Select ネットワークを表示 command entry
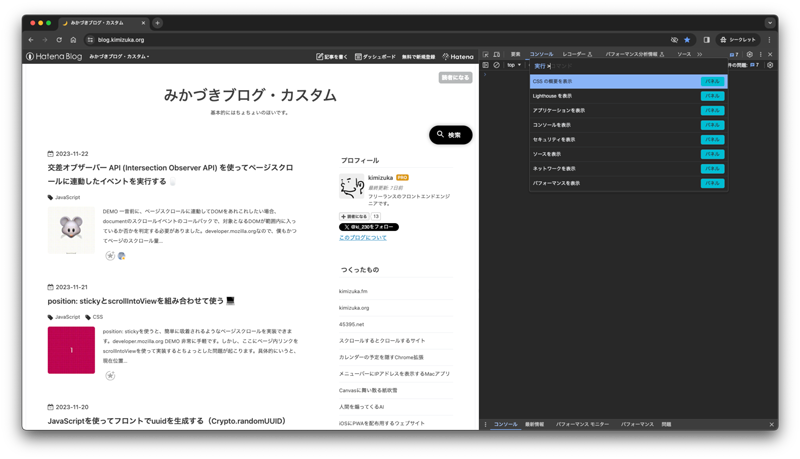The image size is (800, 459). pos(629,169)
